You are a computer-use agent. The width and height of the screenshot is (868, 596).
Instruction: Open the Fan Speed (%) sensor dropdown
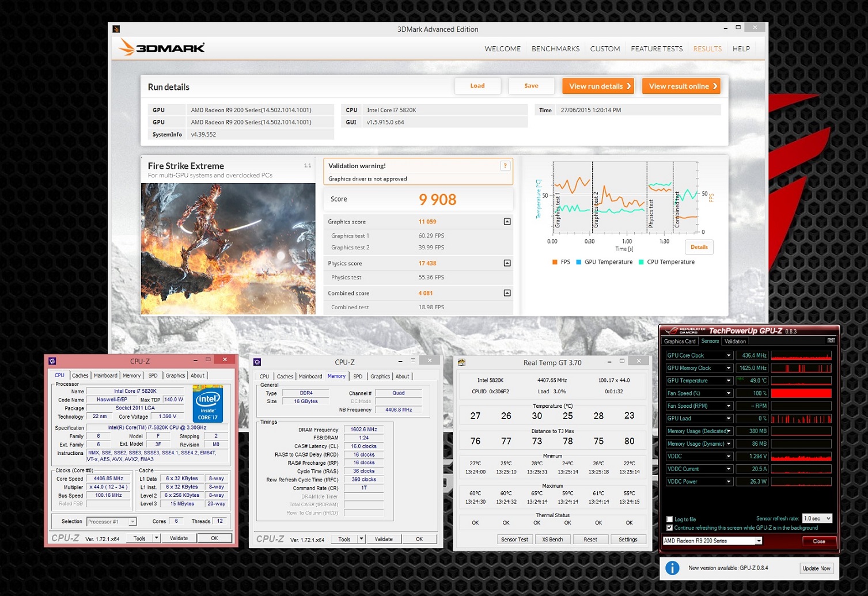coord(728,393)
